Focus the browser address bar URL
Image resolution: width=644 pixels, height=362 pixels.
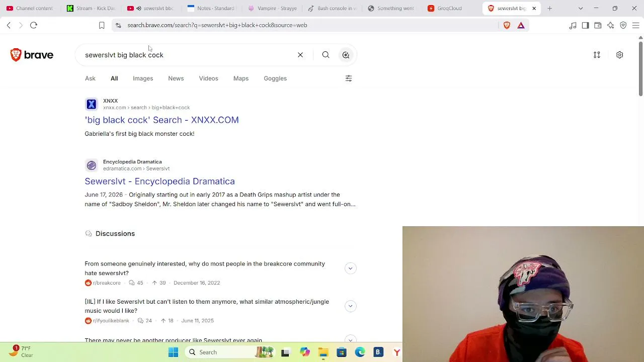pos(217,25)
